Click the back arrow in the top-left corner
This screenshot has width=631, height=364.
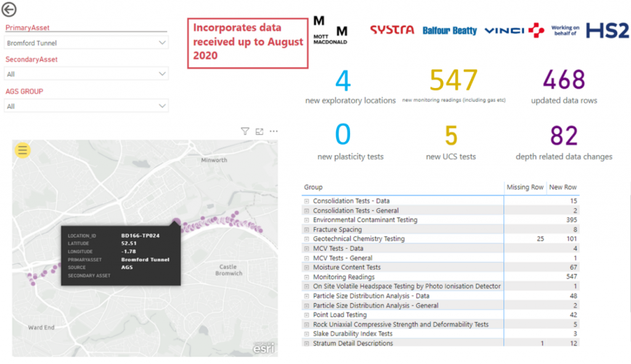(9, 9)
